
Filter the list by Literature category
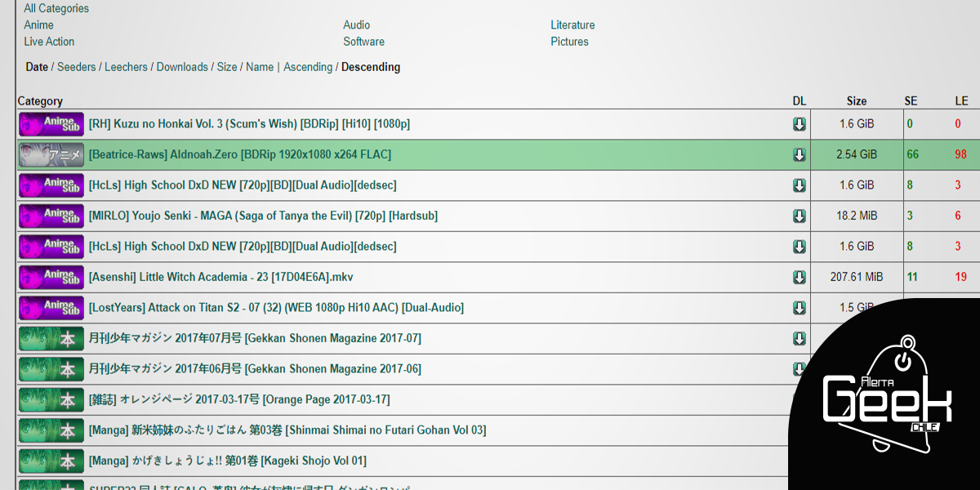(x=572, y=25)
